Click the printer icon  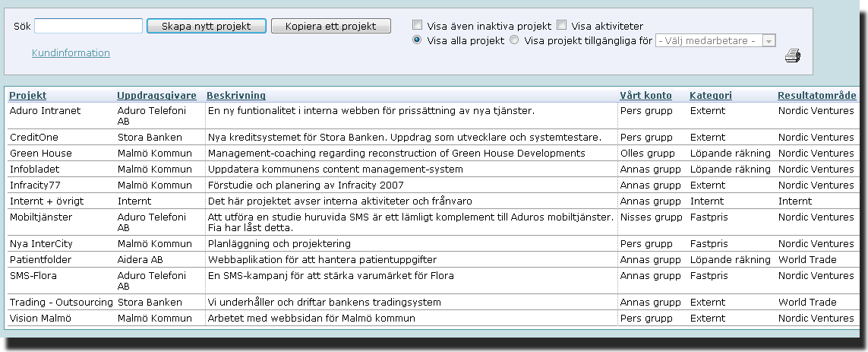(x=793, y=55)
